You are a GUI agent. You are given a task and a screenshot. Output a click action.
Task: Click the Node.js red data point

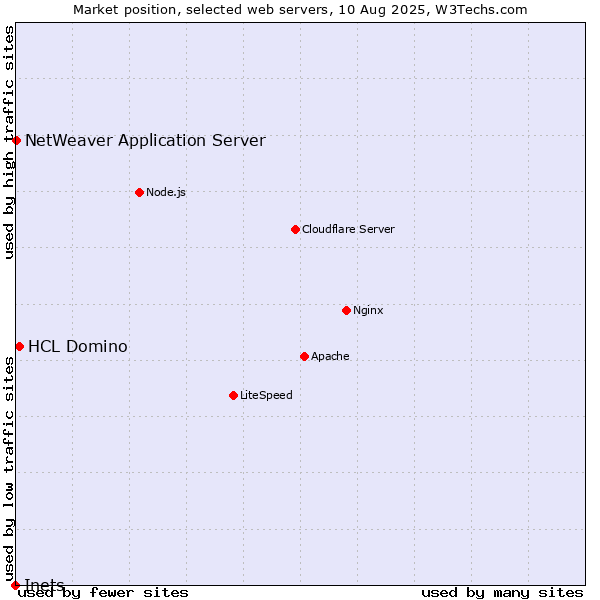[x=140, y=192]
